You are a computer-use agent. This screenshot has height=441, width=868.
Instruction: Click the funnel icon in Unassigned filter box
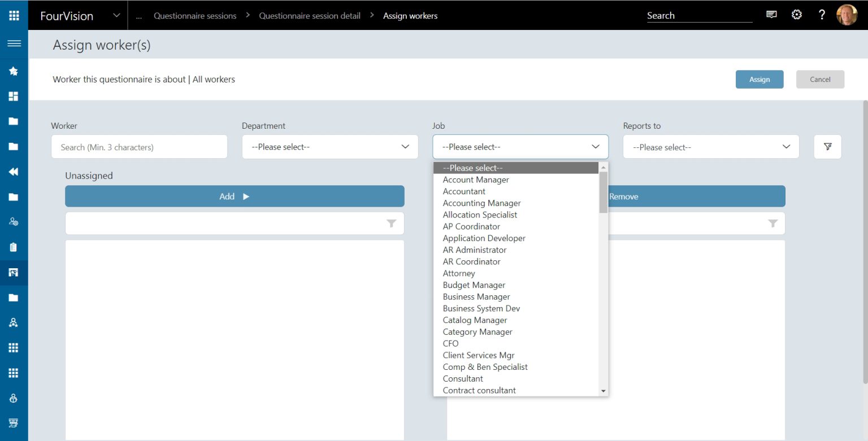pos(391,224)
